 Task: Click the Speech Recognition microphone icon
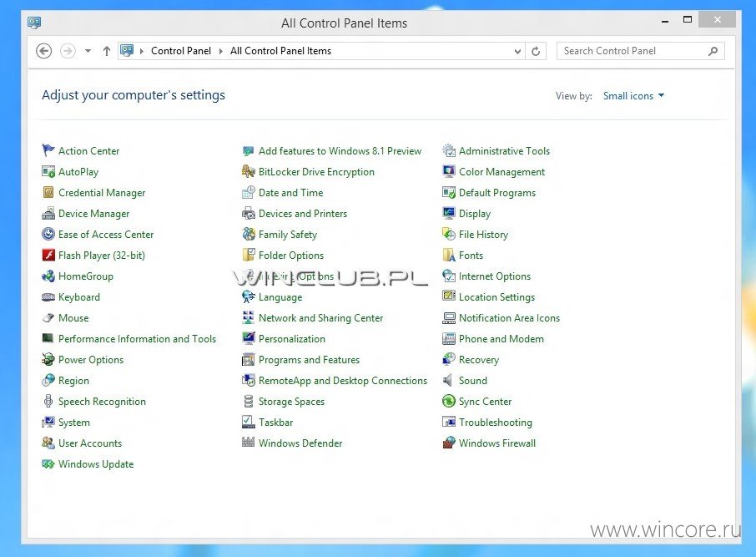(48, 401)
